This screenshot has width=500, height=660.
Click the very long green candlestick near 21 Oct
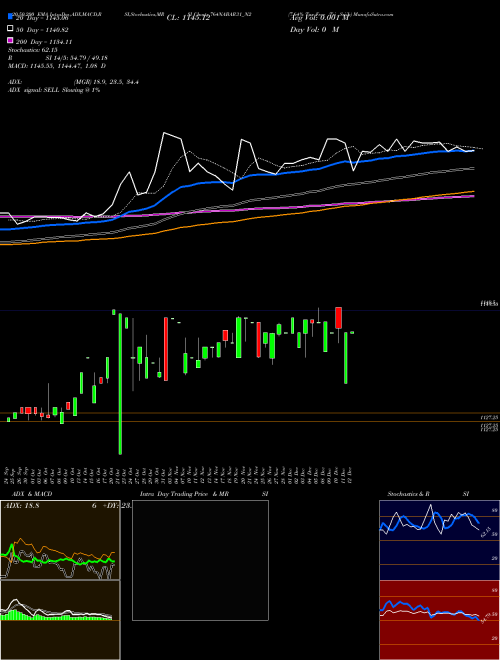coord(120,383)
